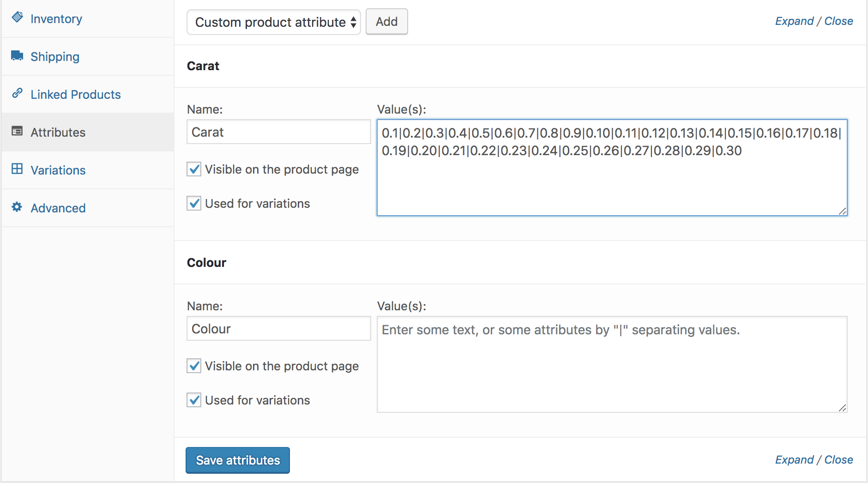Click the Attributes list icon
Viewport: 868px width, 483px height.
17,131
